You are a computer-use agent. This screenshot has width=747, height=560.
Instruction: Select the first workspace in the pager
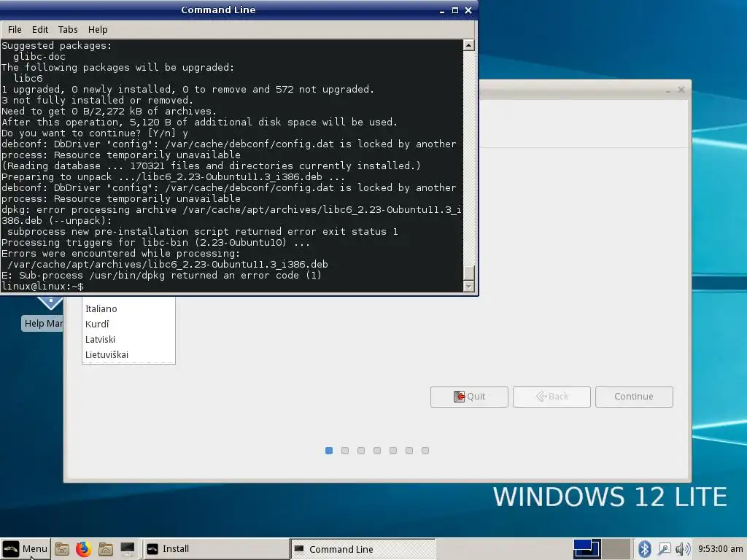click(586, 548)
